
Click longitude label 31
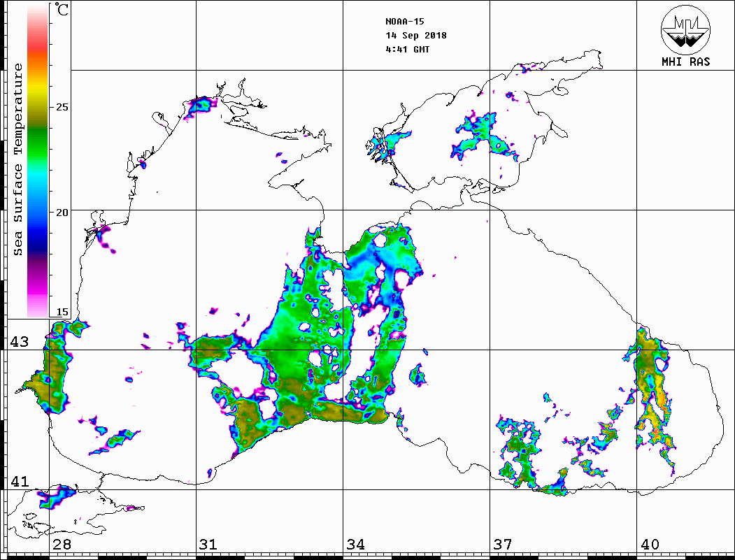click(x=208, y=545)
